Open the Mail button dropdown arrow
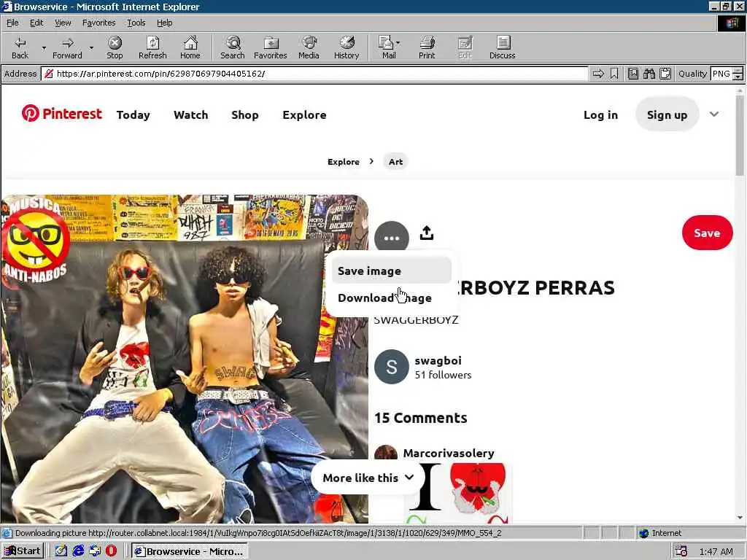The width and height of the screenshot is (747, 560). click(x=398, y=43)
